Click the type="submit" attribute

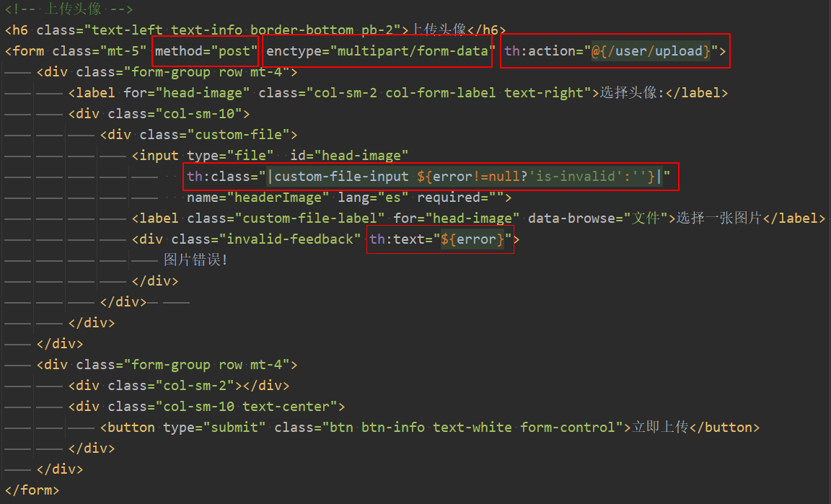[215, 428]
